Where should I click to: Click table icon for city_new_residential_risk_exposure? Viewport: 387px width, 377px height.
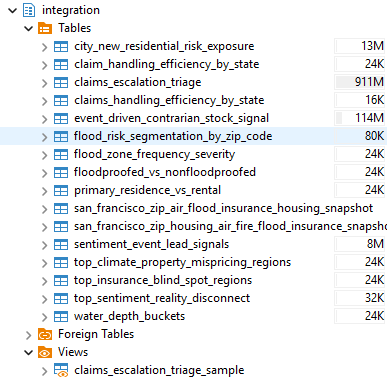[x=61, y=46]
